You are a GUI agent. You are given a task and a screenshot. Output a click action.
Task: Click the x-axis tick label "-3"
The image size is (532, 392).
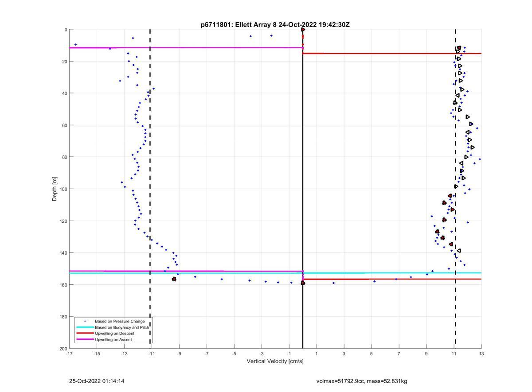click(x=262, y=353)
